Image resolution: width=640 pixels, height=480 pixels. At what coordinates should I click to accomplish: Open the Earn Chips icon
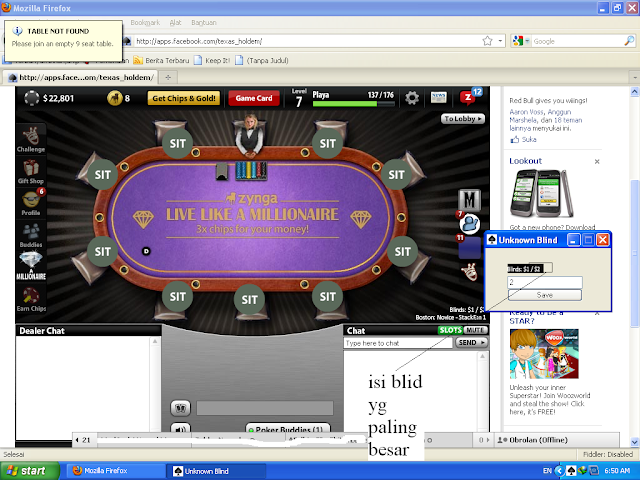point(31,299)
